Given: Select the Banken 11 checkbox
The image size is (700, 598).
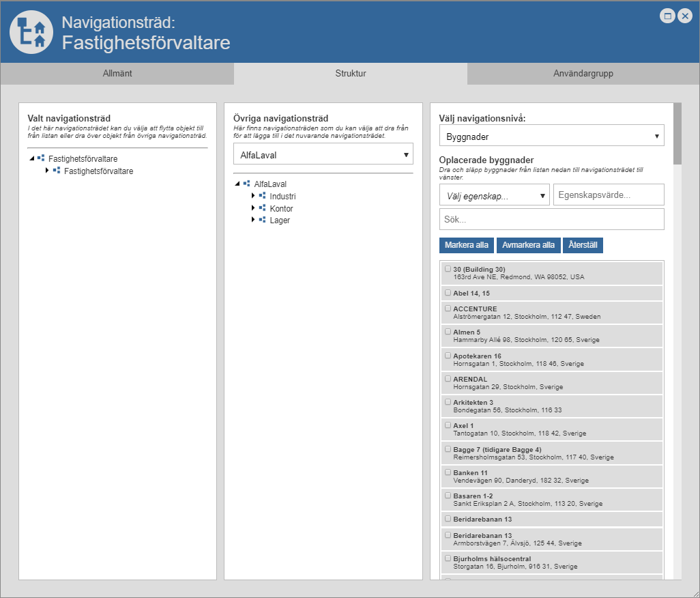Looking at the screenshot, I should coord(448,472).
